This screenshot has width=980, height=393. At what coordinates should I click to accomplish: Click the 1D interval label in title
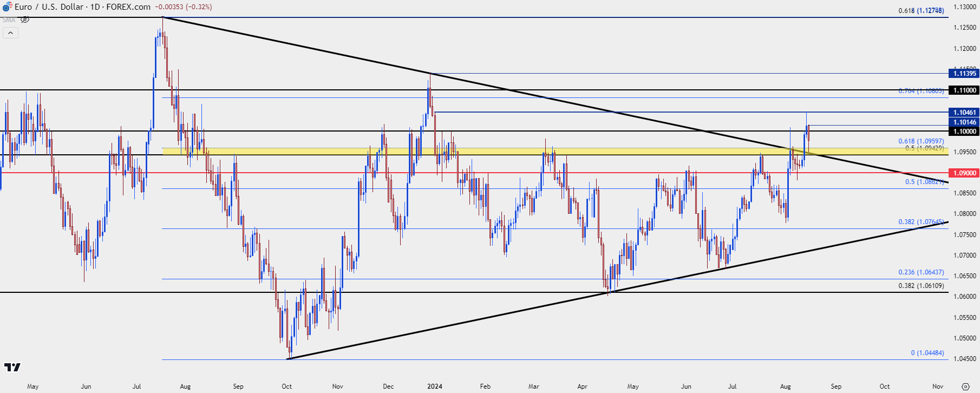[95, 7]
